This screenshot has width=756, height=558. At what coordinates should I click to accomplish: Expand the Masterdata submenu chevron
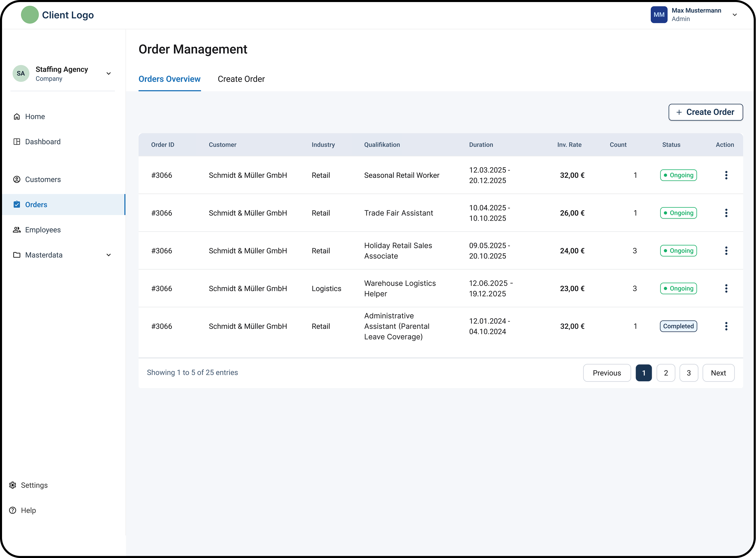(109, 255)
